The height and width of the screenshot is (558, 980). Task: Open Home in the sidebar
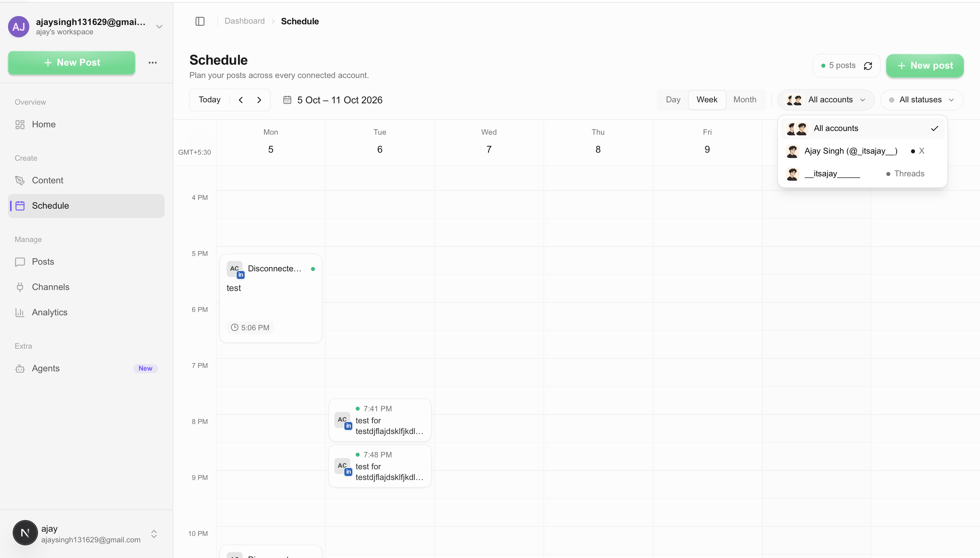click(86, 125)
